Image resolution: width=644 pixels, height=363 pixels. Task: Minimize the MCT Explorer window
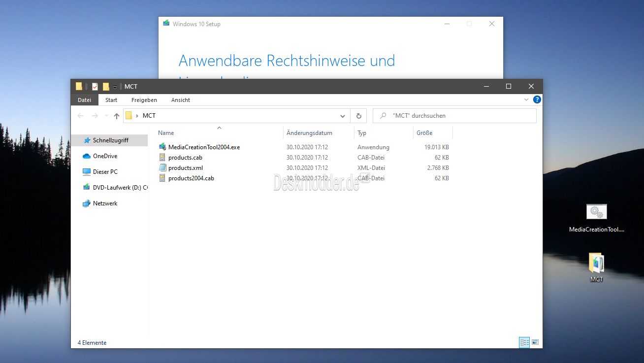(x=486, y=87)
